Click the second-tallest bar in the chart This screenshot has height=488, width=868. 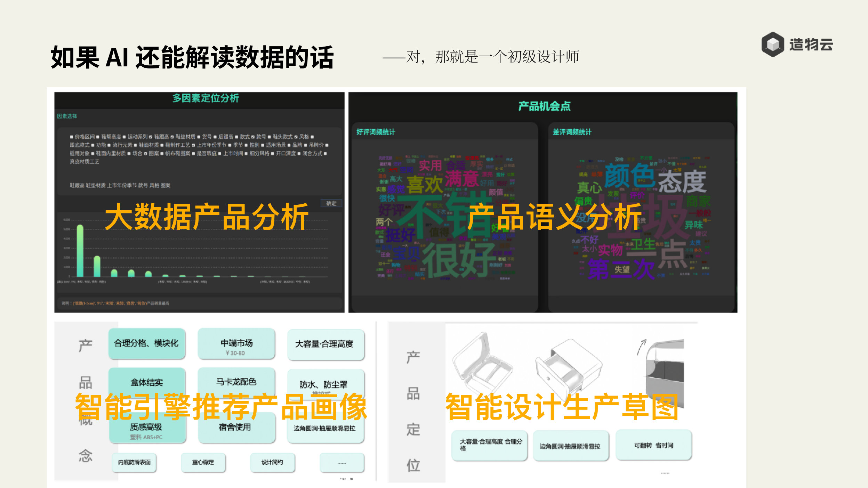click(x=97, y=266)
